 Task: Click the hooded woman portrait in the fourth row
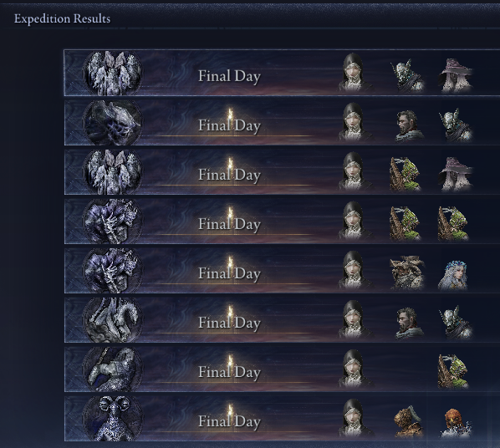coord(355,221)
